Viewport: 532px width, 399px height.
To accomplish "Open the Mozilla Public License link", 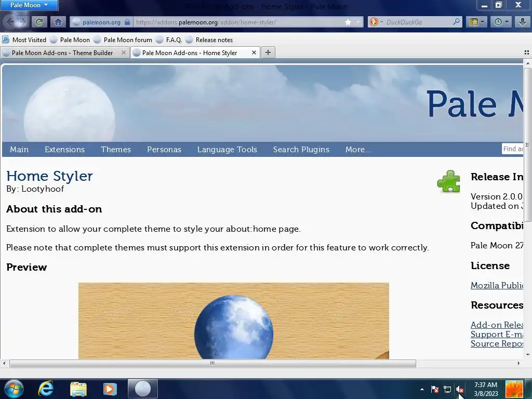I will 497,285.
